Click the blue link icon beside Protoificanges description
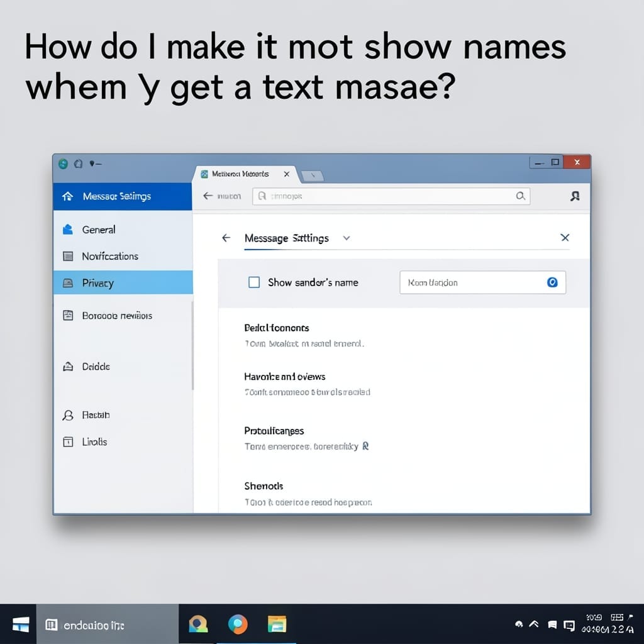Screen dimensions: 644x644 pos(365,446)
